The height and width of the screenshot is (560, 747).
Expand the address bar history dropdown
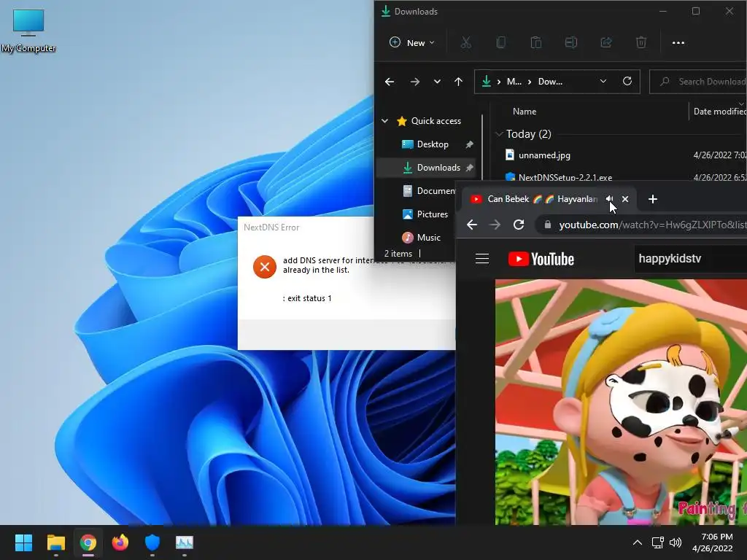point(603,82)
